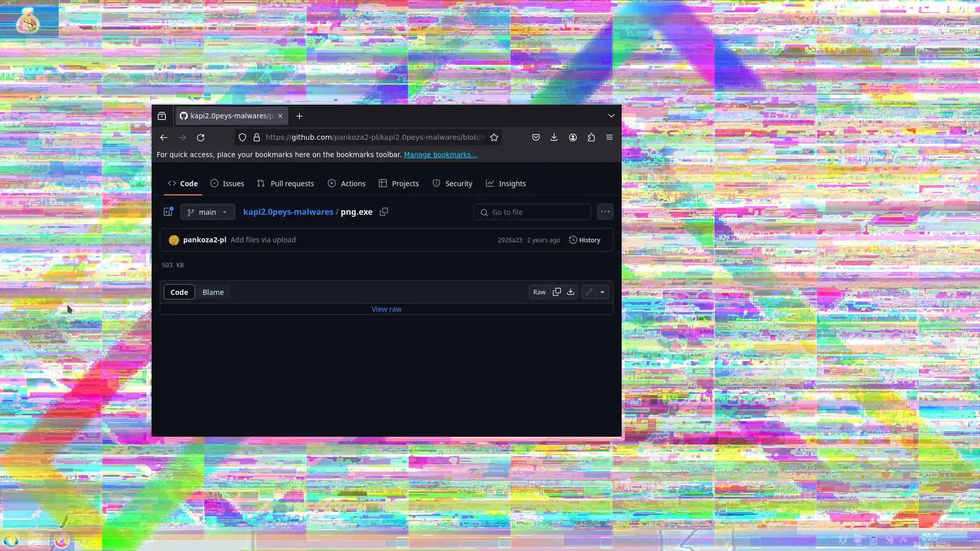980x551 pixels.
Task: Download the raw file via download icon
Action: point(571,292)
